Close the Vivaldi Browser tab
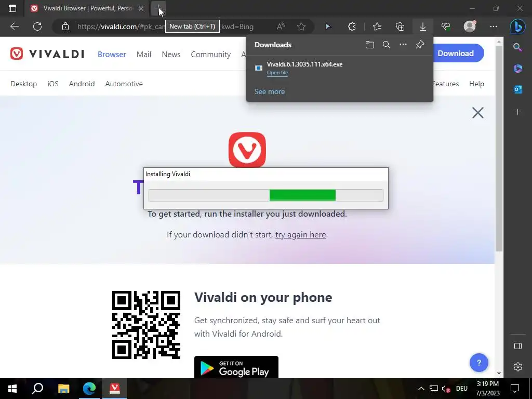 tap(141, 8)
